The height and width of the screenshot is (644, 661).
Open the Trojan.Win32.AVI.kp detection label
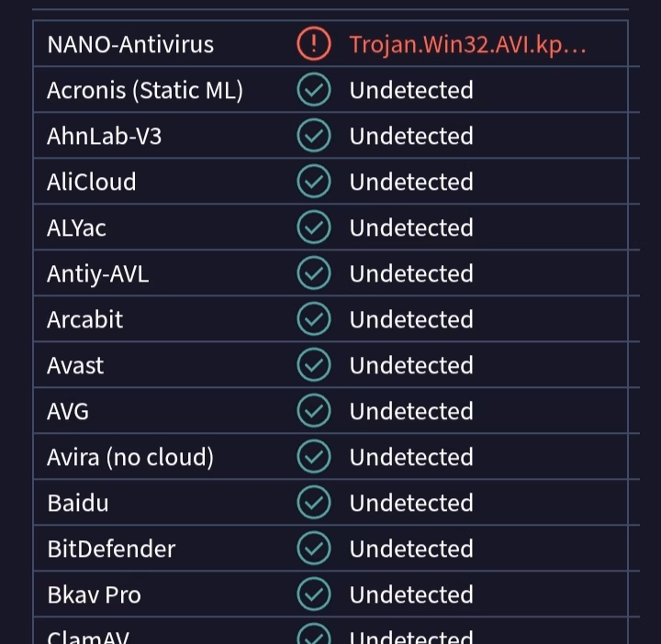pos(467,45)
